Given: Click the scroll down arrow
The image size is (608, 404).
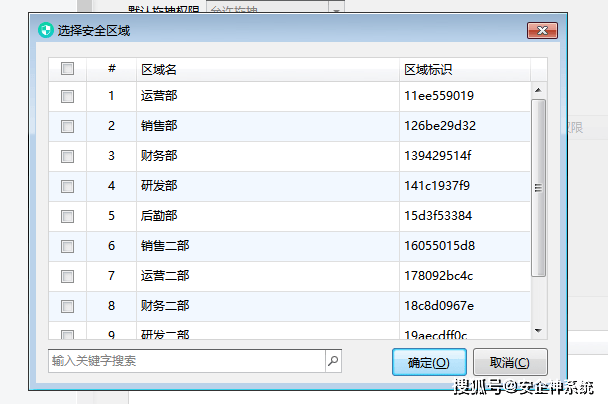Looking at the screenshot, I should click(x=538, y=330).
